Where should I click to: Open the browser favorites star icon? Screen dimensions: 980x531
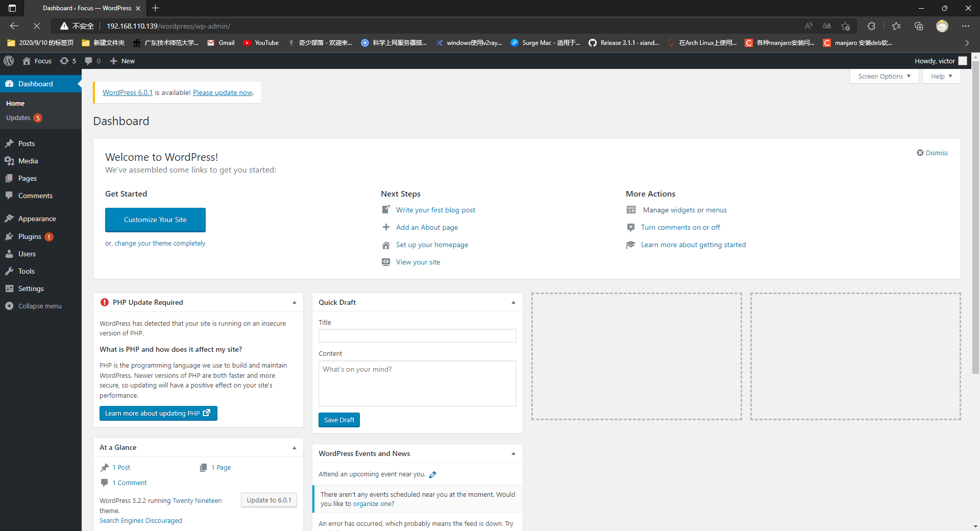click(x=896, y=26)
